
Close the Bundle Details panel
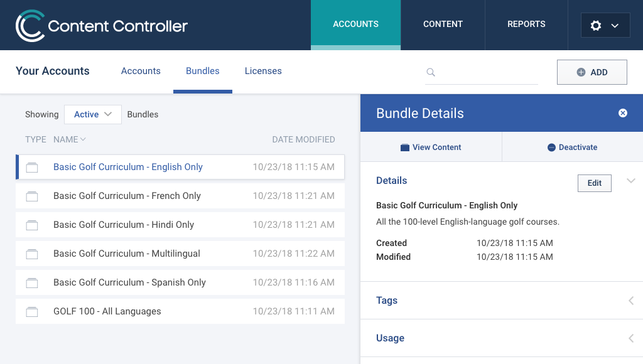(x=622, y=113)
